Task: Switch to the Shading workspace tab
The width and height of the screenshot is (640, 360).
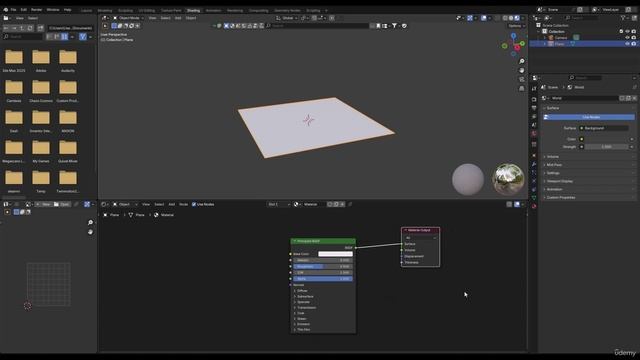Action: (193, 10)
